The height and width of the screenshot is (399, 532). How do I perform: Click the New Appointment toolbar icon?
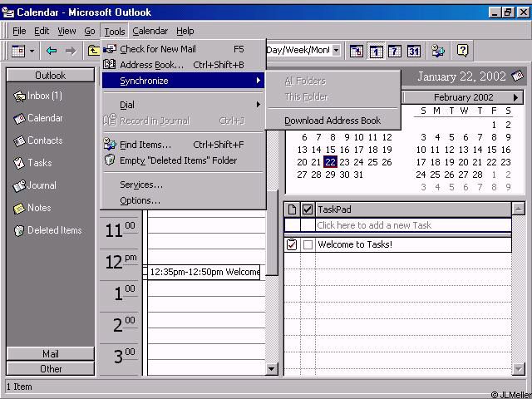[18, 52]
